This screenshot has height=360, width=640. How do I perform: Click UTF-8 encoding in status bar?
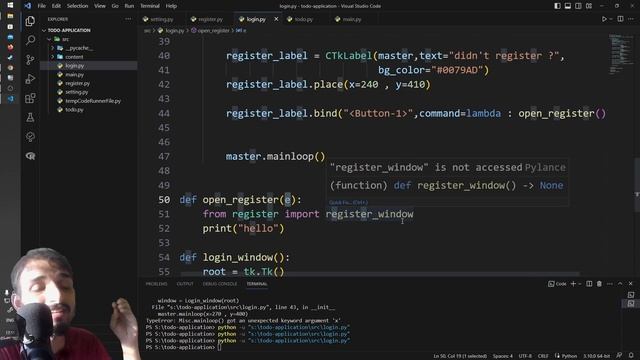524,356
